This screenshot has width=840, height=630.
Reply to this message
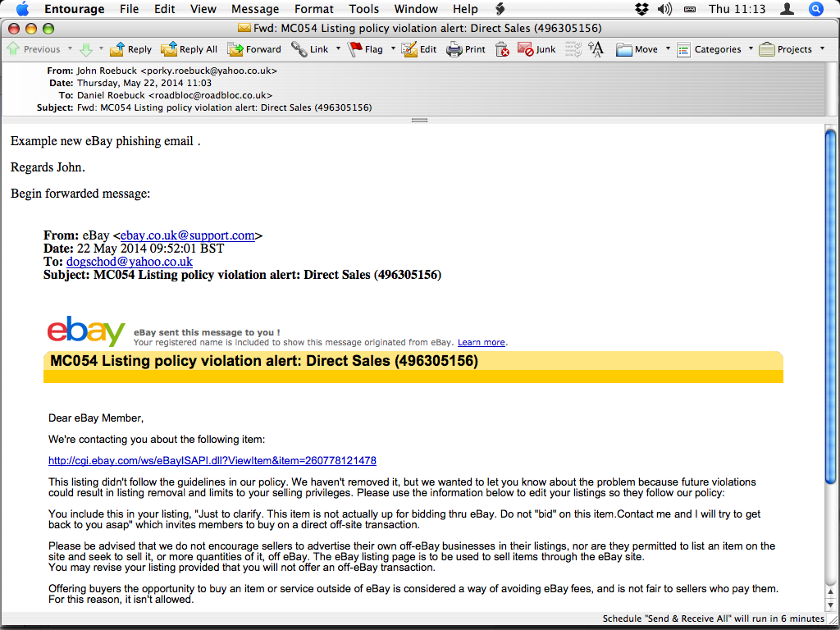tap(130, 49)
